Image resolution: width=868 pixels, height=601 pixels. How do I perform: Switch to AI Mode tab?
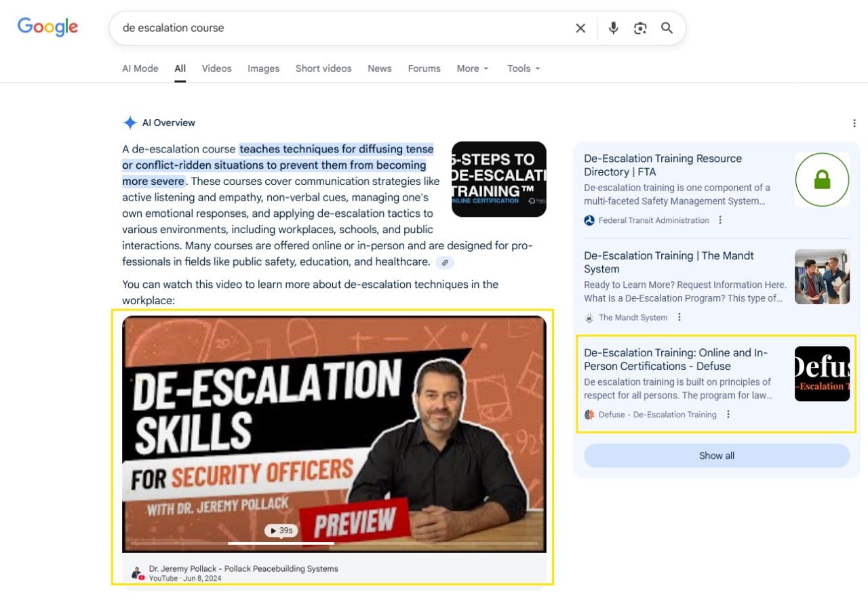(140, 68)
